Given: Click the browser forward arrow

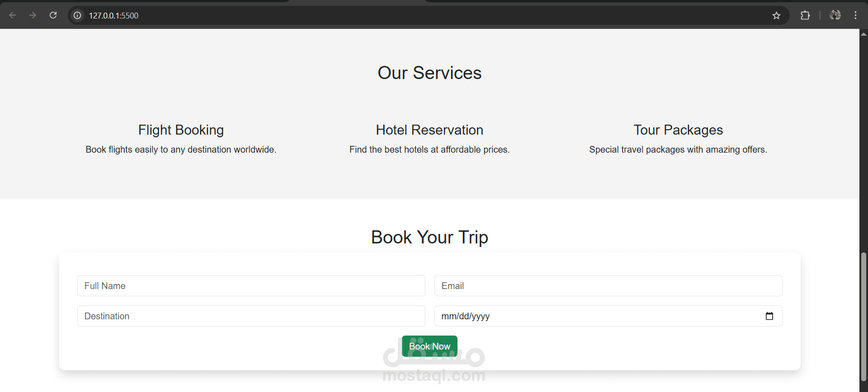Looking at the screenshot, I should tap(33, 15).
